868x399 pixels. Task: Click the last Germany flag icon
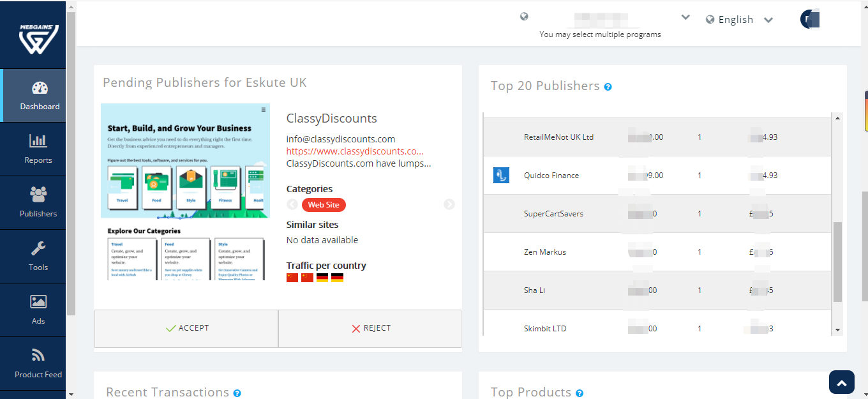click(337, 278)
